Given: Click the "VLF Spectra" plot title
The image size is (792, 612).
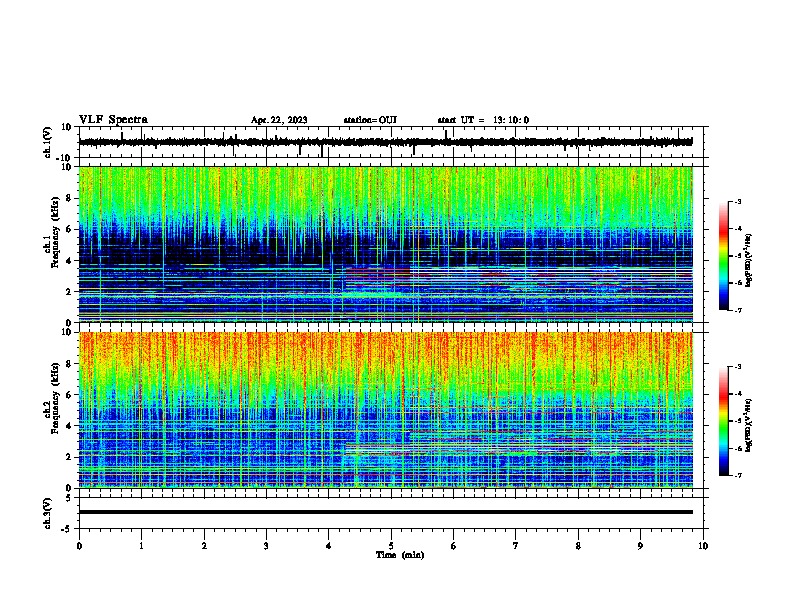Looking at the screenshot, I should [x=113, y=119].
